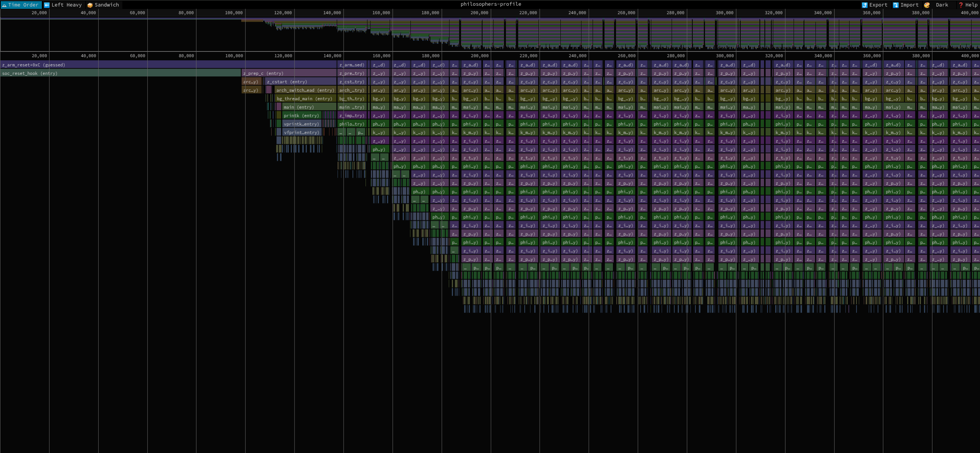
Task: Select the arch_switch...ead (entry) frame
Action: point(305,90)
